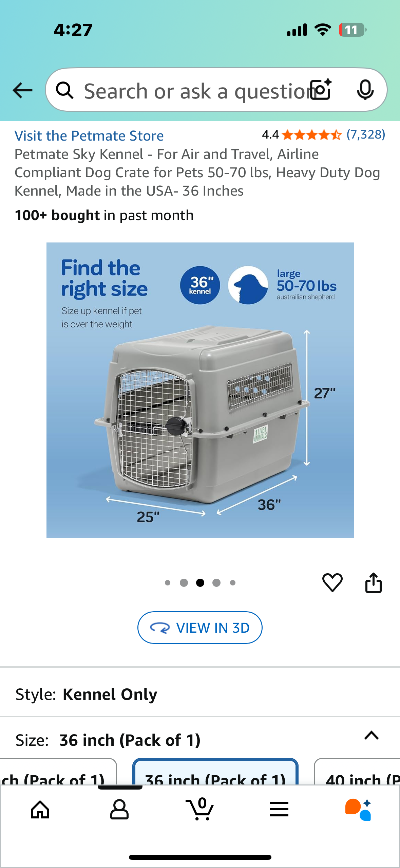The height and width of the screenshot is (868, 400).
Task: Select the 40 inch size option
Action: point(357,772)
